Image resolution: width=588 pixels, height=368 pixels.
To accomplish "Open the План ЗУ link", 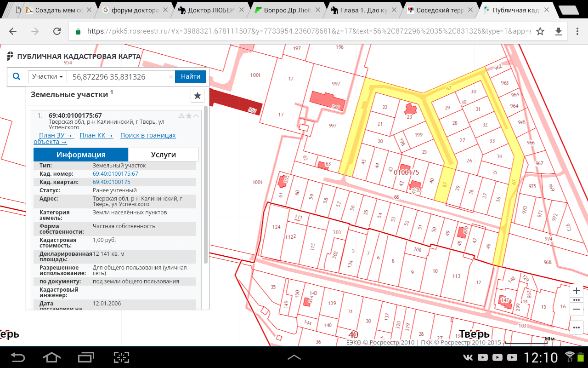I will (56, 135).
